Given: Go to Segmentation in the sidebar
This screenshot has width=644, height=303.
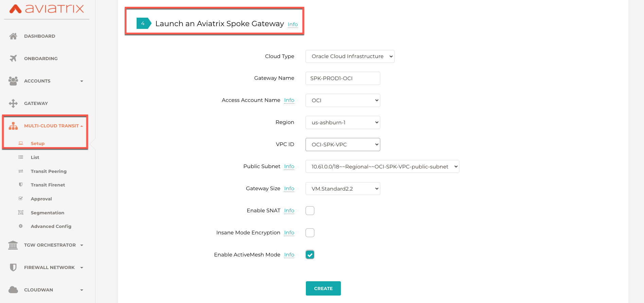Looking at the screenshot, I should (47, 213).
